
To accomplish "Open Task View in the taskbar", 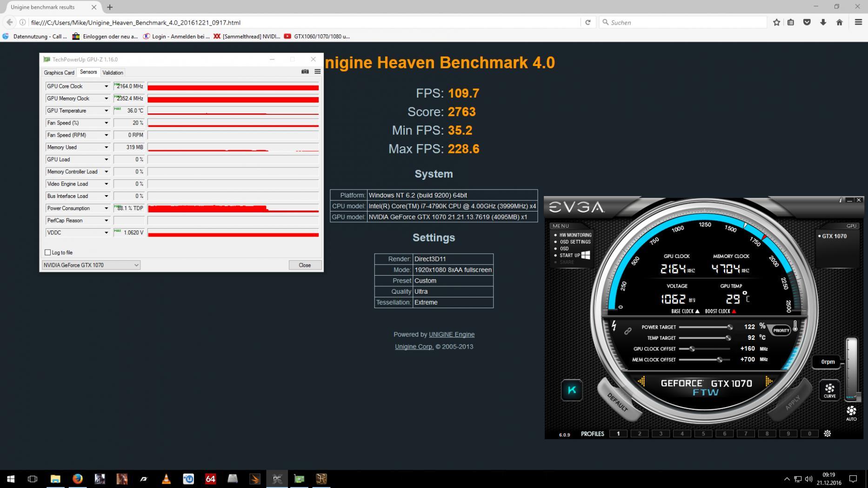I will point(33,479).
